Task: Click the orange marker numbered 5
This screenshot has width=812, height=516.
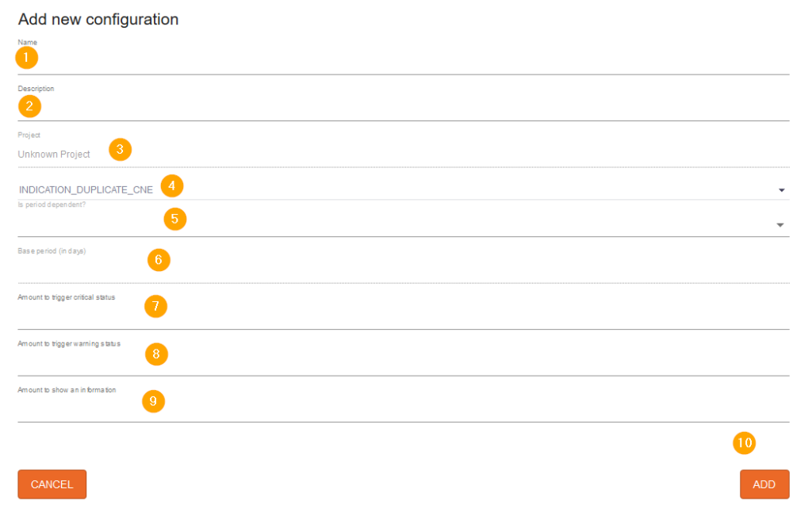Action: click(175, 219)
